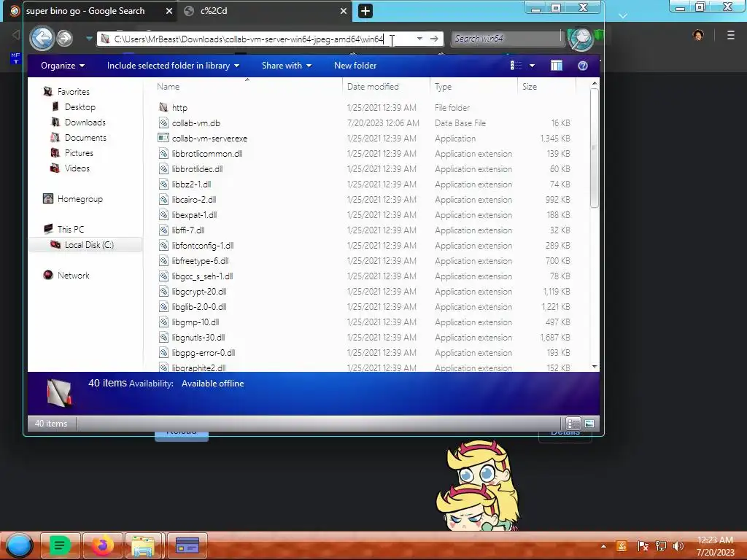Screen dimensions: 747x560
Task: Open recent locations dropdown beside forward arrow
Action: coord(89,39)
